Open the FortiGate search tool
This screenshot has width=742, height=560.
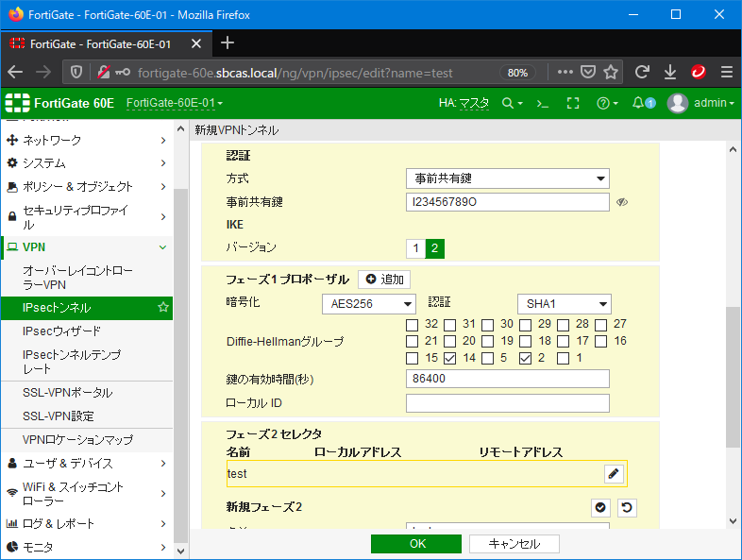point(512,103)
